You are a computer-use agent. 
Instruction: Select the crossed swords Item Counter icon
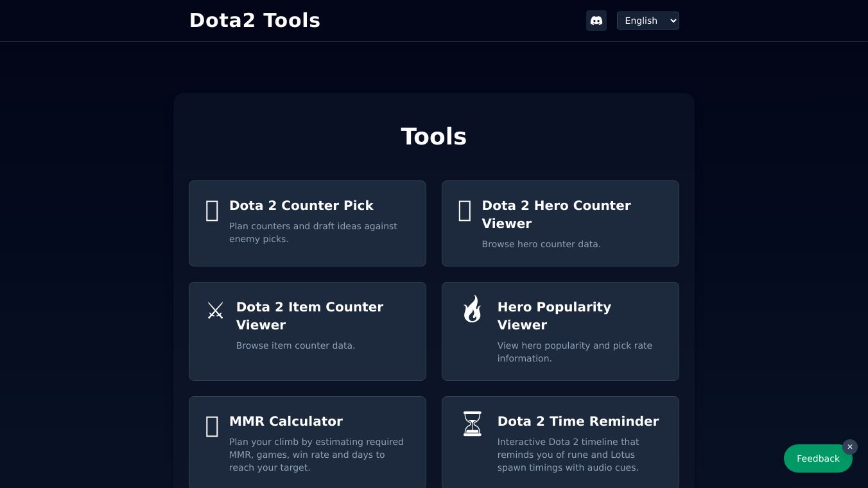[x=215, y=310]
